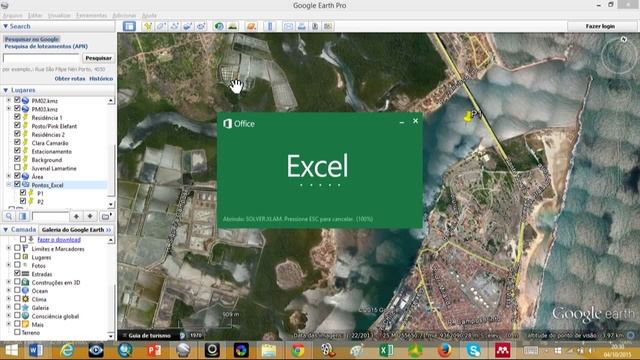Click the Lugares filter text field

[x=50, y=216]
